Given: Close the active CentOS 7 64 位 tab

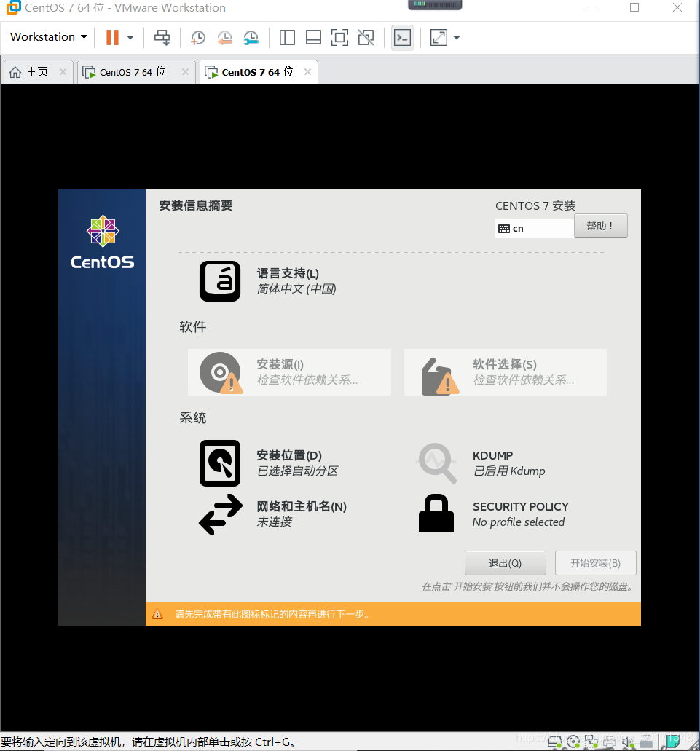Looking at the screenshot, I should pyautogui.click(x=308, y=72).
